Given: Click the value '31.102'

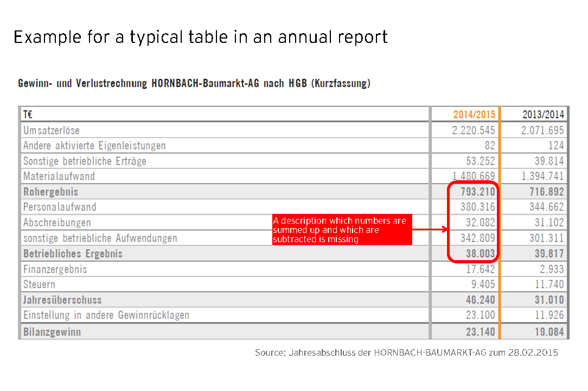Looking at the screenshot, I should point(549,223).
